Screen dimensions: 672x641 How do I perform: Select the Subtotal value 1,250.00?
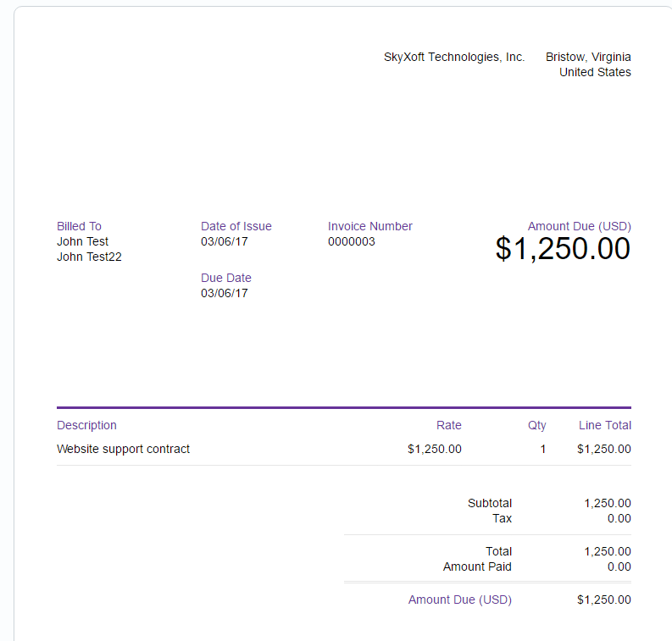click(x=608, y=503)
